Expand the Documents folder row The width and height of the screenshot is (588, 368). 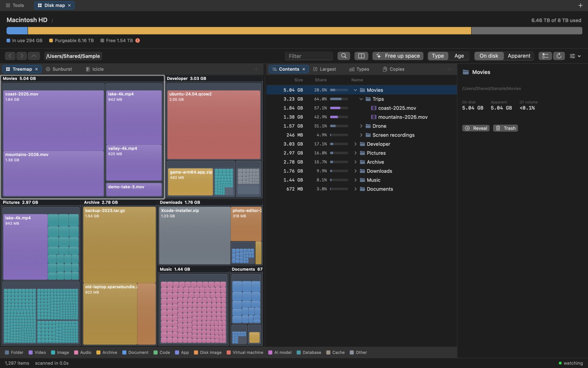(x=355, y=189)
